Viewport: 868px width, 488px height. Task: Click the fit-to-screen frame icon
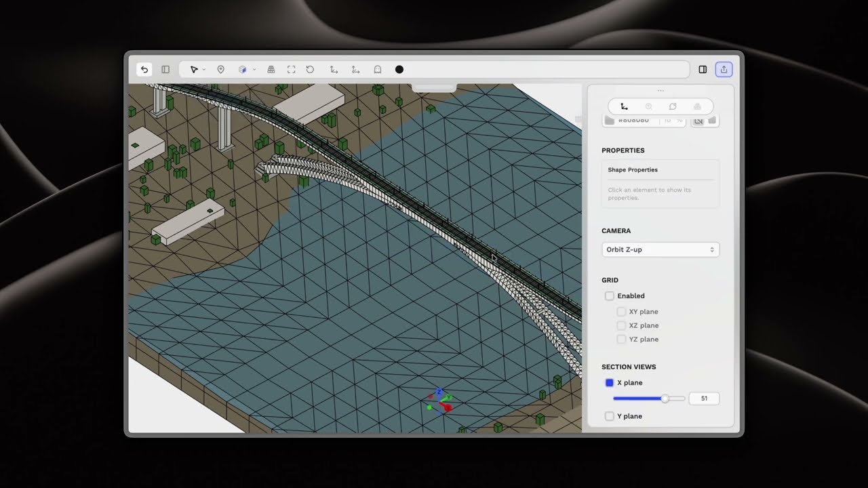click(292, 69)
